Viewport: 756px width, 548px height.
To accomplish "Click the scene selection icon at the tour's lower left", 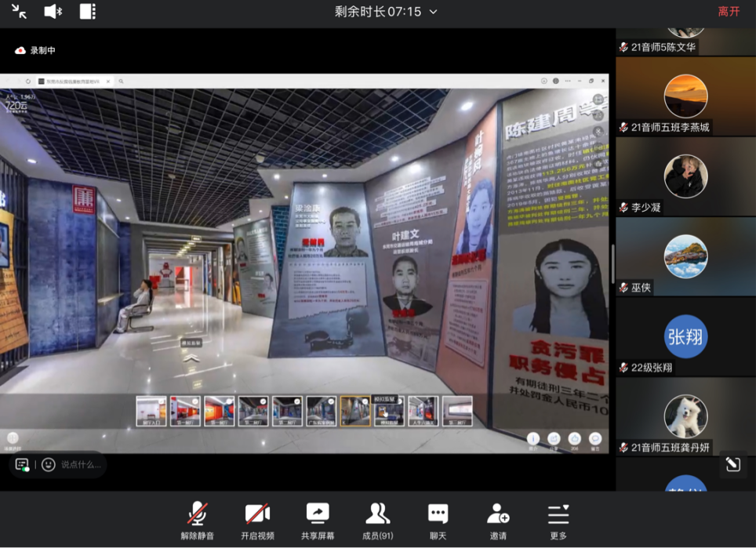I will 13,441.
